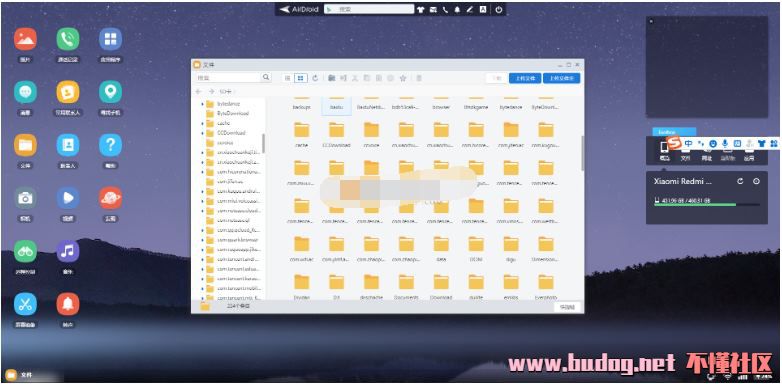
Task: Launch the green binoculars desktop icon
Action: 25,251
